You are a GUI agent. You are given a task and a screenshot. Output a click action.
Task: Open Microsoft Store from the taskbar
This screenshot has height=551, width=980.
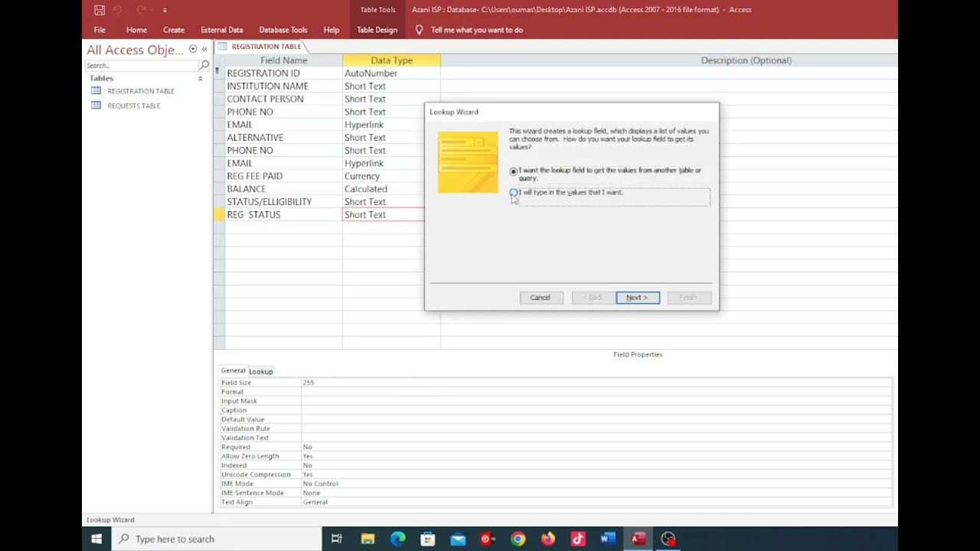(x=428, y=539)
